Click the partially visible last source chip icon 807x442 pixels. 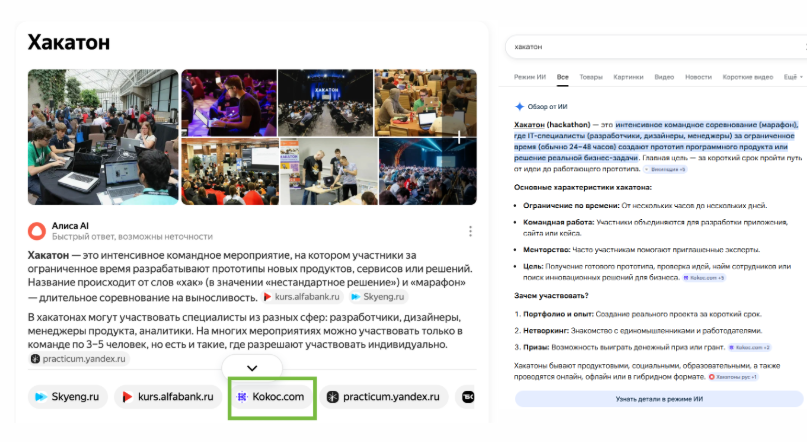coord(467,397)
